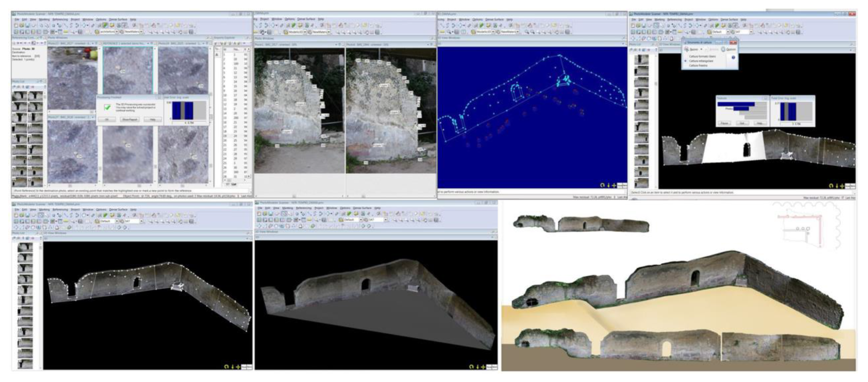Select Cattura rettangolare radio option
The image size is (868, 382).
coord(685,61)
